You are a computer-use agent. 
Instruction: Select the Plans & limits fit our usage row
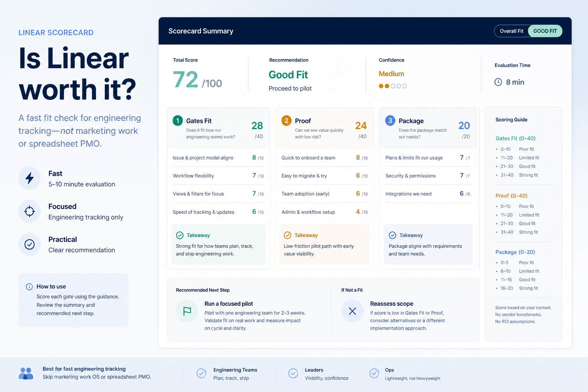(x=428, y=158)
